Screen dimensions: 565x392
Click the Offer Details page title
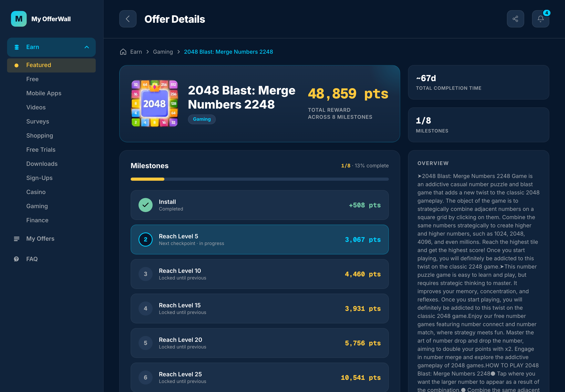click(x=175, y=19)
